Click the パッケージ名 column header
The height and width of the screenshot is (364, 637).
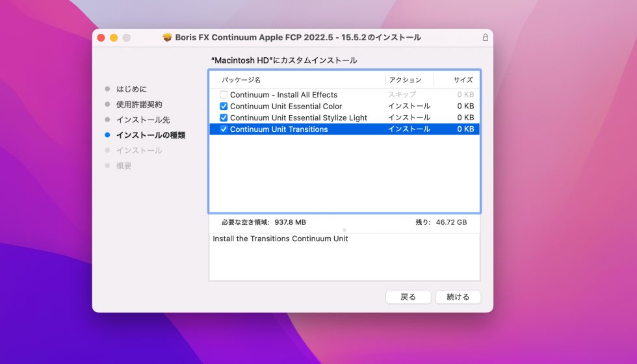click(241, 80)
